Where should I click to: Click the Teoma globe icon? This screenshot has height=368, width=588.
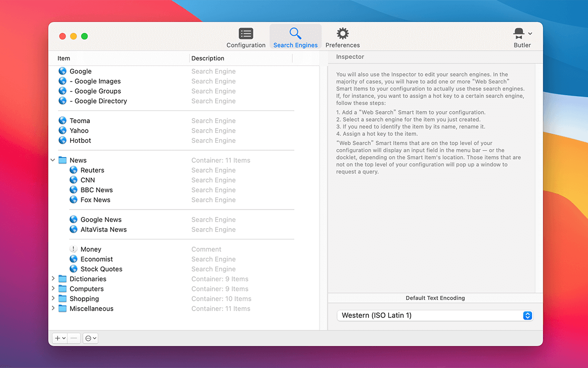tap(62, 121)
